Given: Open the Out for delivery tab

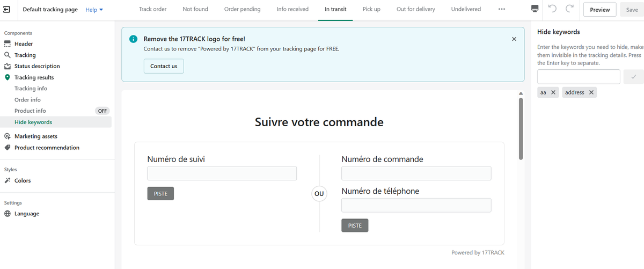Looking at the screenshot, I should pos(416,9).
